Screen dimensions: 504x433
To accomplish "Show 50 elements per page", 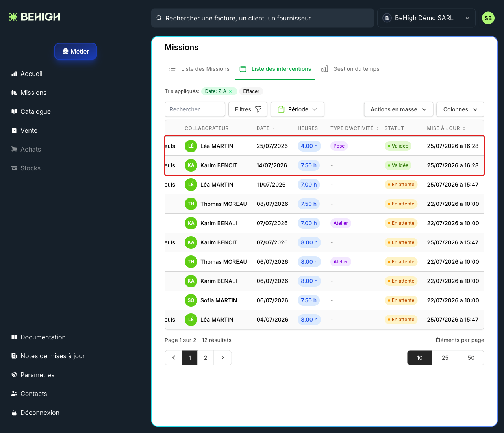I will (471, 358).
